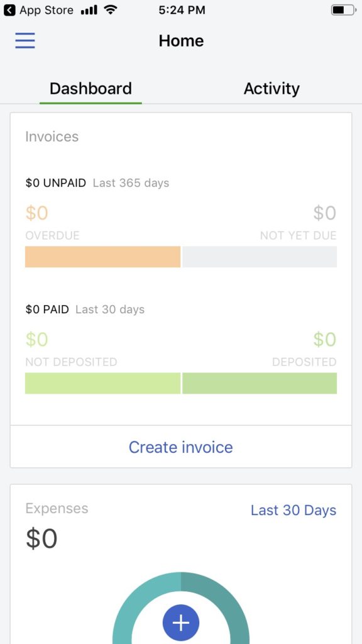
Task: Tap the cellular signal bars icon
Action: pyautogui.click(x=89, y=10)
